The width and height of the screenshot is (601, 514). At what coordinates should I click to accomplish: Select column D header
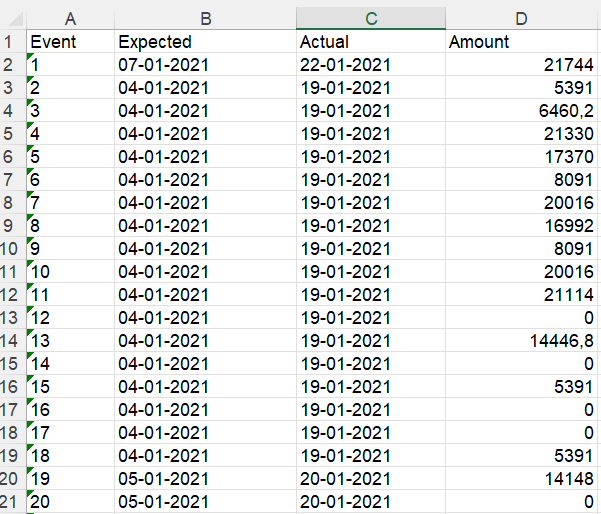521,18
